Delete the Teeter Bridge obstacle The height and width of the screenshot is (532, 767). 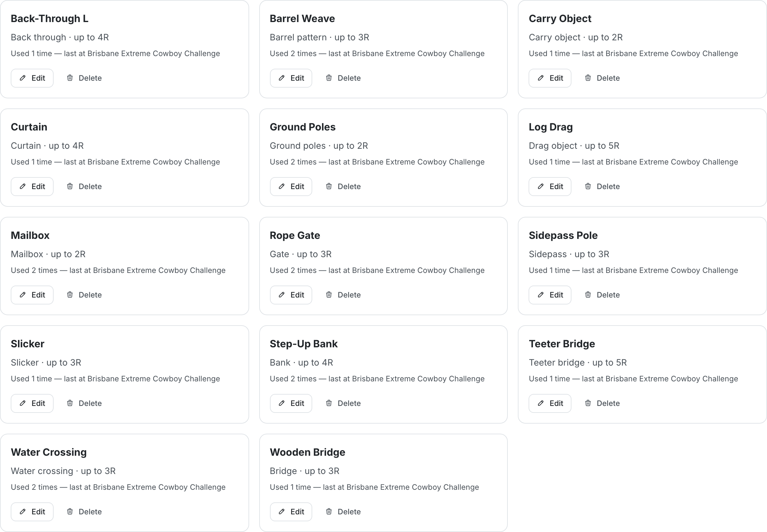coord(602,403)
